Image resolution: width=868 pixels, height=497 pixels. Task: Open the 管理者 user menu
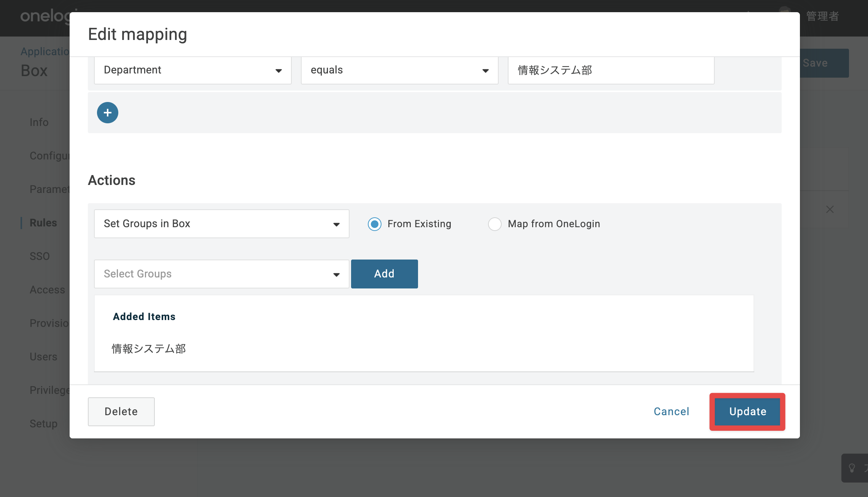(x=822, y=16)
